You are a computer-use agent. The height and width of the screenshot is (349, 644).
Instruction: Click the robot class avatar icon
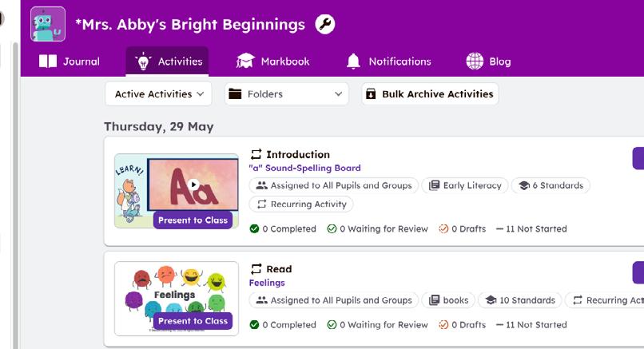(x=48, y=24)
